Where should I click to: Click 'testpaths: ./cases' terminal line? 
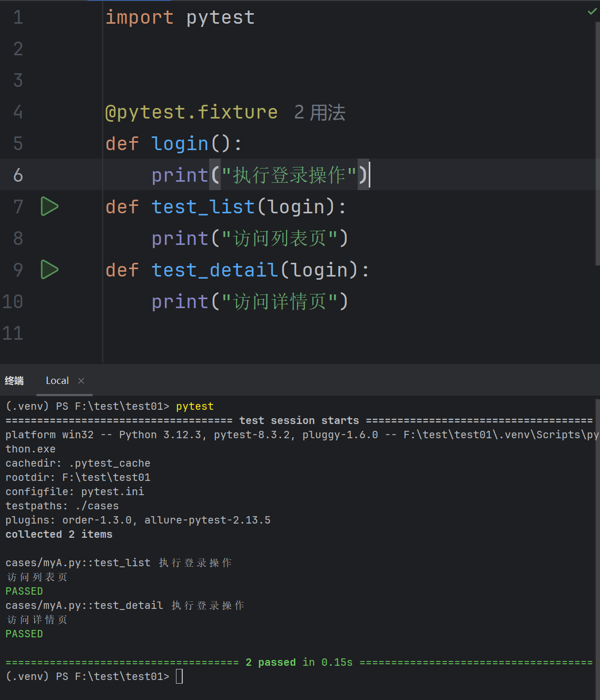point(62,506)
